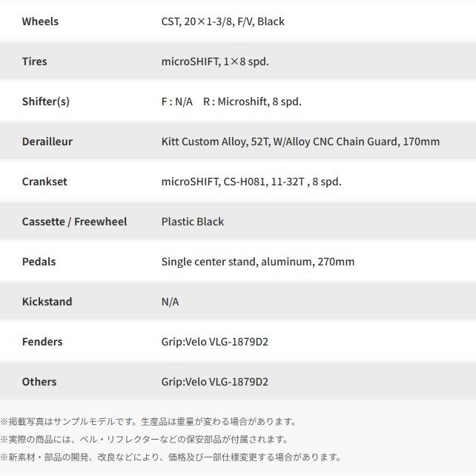Click the N/A value in Kickstand row
This screenshot has width=476, height=476.
170,302
